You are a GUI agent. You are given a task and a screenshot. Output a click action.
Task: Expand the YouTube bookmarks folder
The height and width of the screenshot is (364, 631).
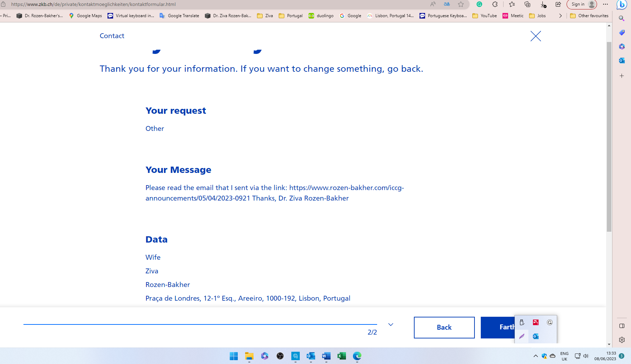tap(485, 16)
